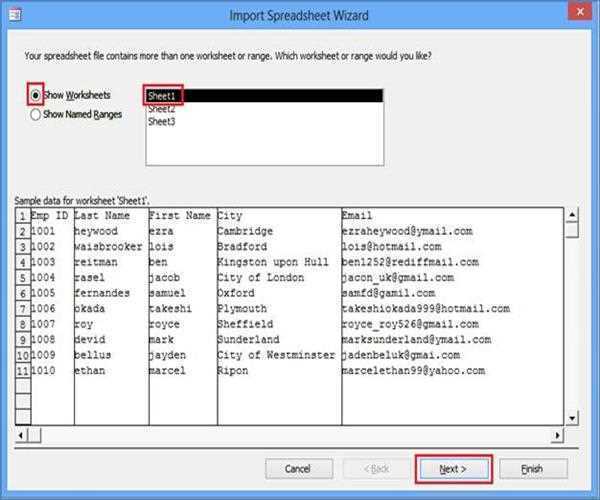Screen dimensions: 600x500
Task: Click the Next button
Action: (x=454, y=468)
